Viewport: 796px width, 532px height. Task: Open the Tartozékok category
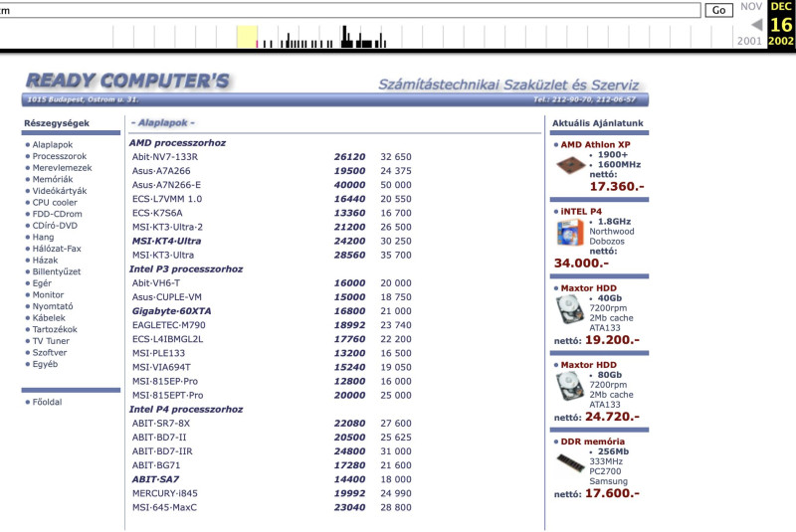click(x=55, y=330)
